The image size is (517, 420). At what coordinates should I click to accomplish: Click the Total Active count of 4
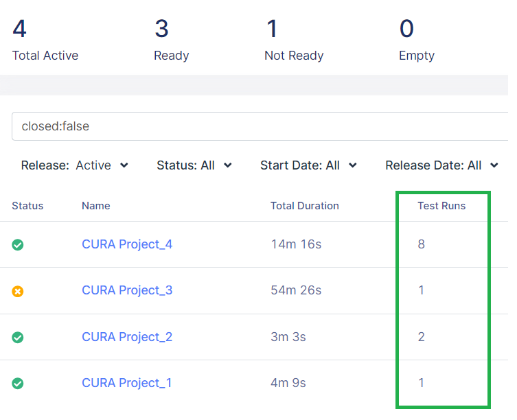coord(20,29)
